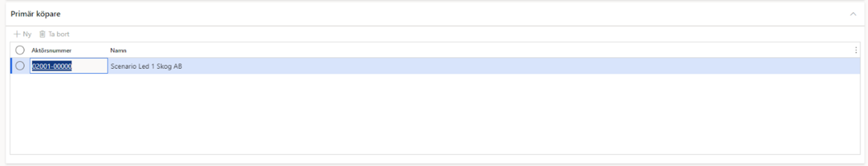Screen dimensions: 868x166
Task: Click the blank header space right of Namn
Action: pos(488,50)
